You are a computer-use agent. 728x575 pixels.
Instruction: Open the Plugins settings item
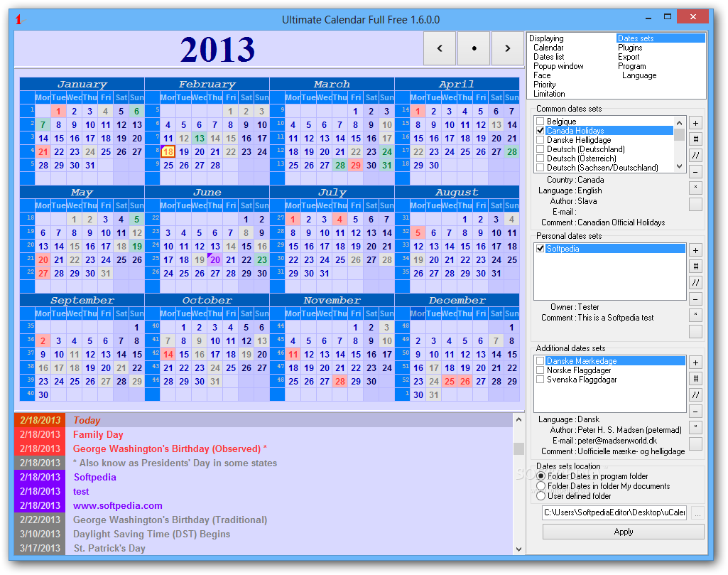630,48
